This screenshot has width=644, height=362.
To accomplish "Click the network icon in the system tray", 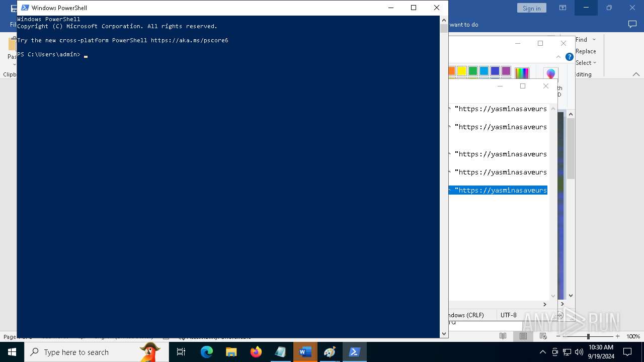I will click(567, 352).
